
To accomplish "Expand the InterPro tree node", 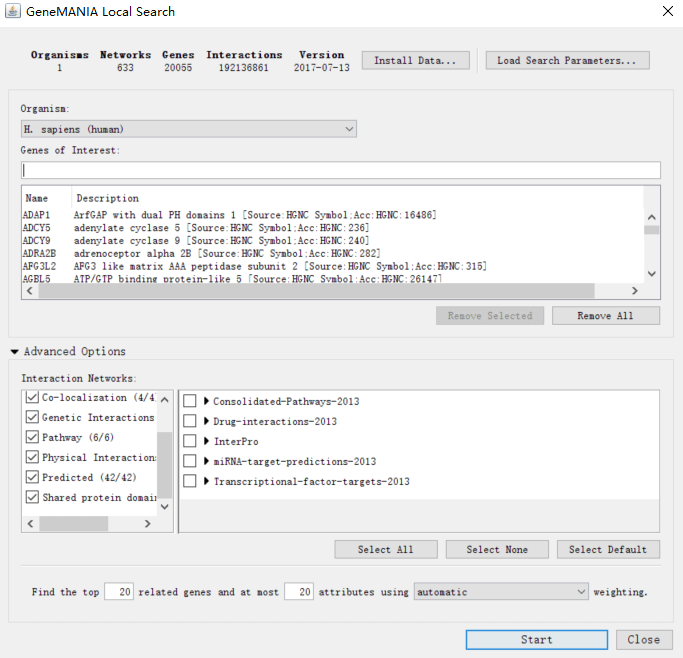I will tap(206, 441).
